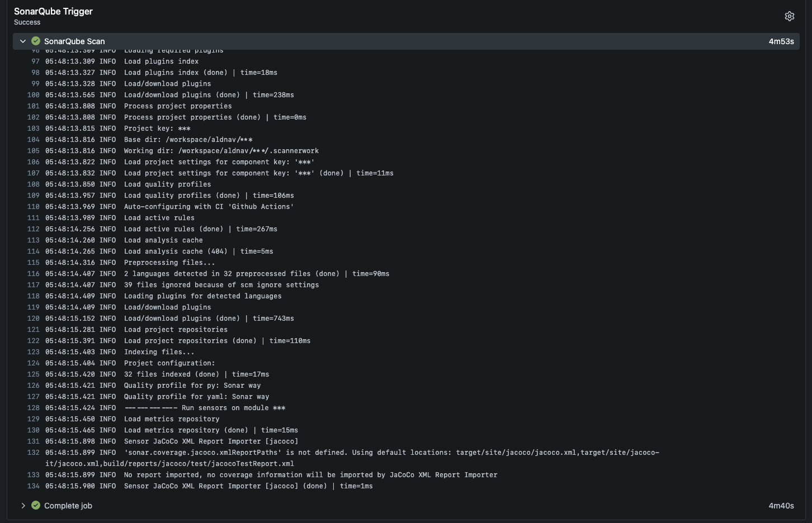Click 'Project key: ***' log text

coord(157,129)
